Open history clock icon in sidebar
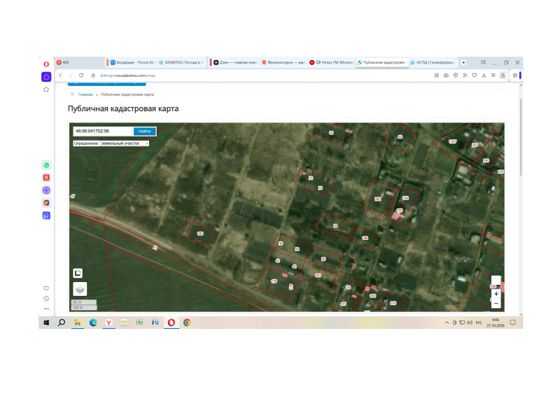Screen dimensions: 560x396 (x=46, y=299)
